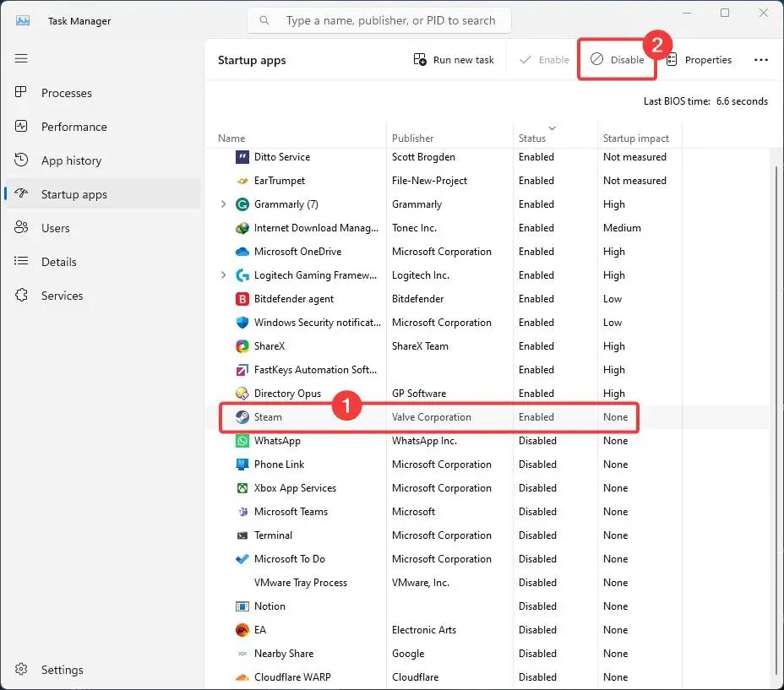Open the three-dot more options menu
Screen dimensions: 784x690
761,60
